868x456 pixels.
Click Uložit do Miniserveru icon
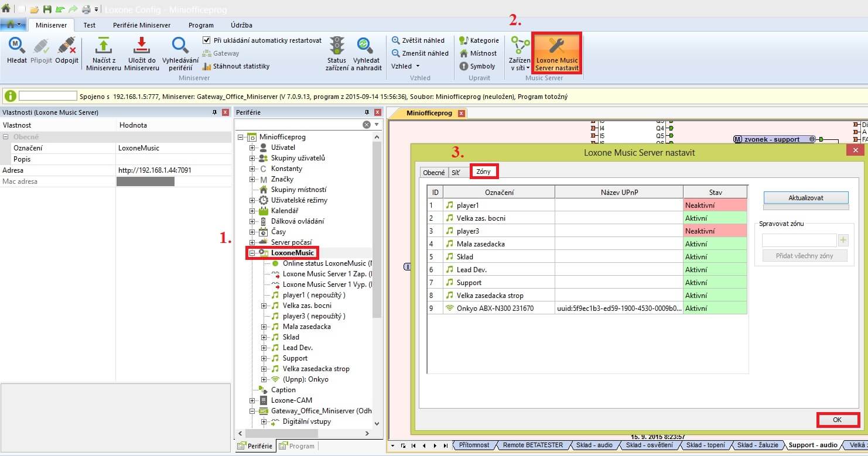click(x=141, y=46)
